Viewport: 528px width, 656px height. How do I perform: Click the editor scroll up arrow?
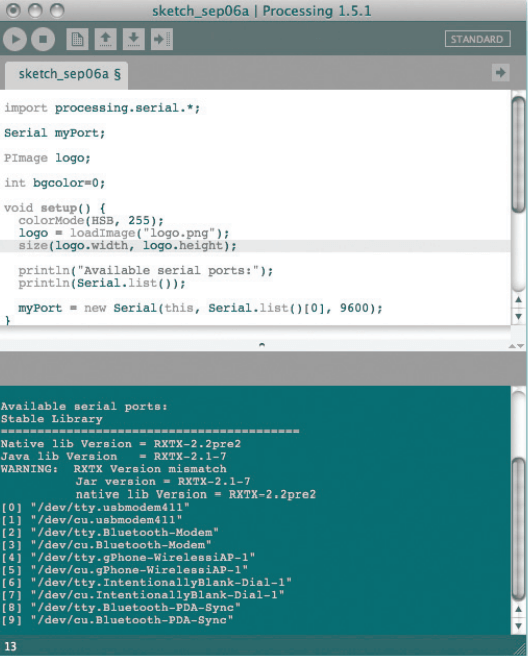tap(518, 300)
